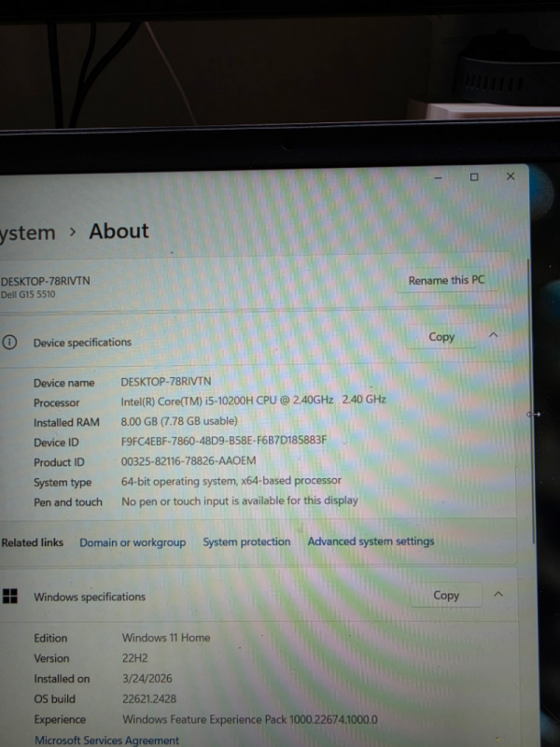Viewport: 560px width, 747px height.
Task: Open the Domain or workgroup link
Action: tap(133, 543)
